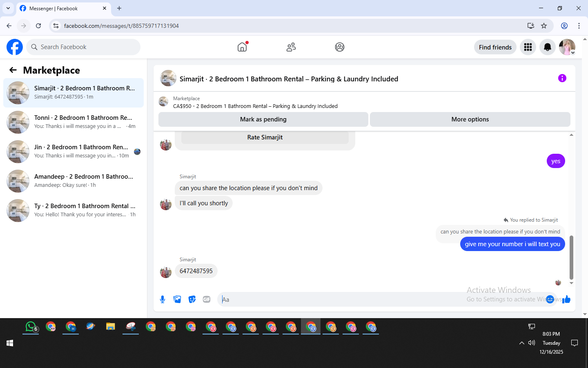Click the chat scrollbar up arrow

click(x=571, y=135)
